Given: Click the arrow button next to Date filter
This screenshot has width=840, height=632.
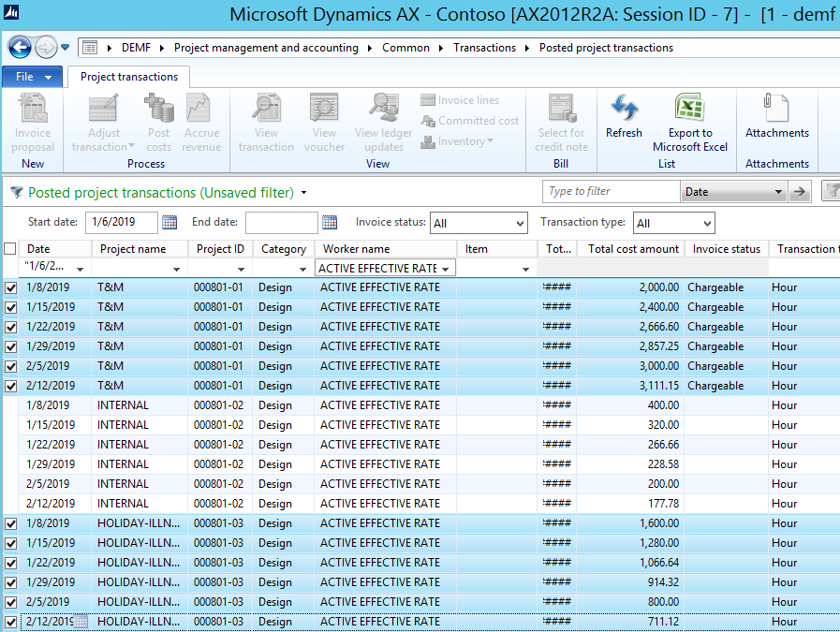Looking at the screenshot, I should [799, 192].
